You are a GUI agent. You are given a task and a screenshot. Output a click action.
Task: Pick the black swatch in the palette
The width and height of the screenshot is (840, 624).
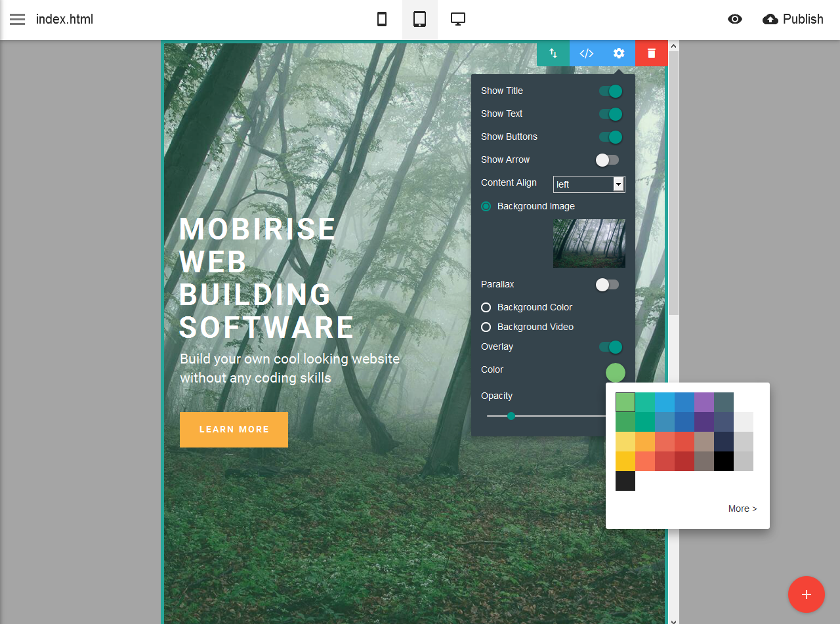click(x=724, y=461)
